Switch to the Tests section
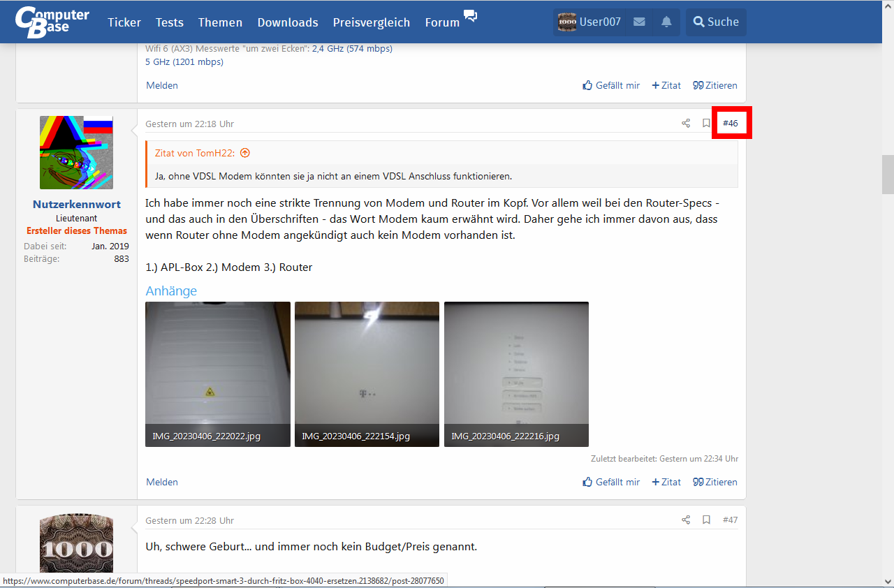The width and height of the screenshot is (894, 588). 169,22
